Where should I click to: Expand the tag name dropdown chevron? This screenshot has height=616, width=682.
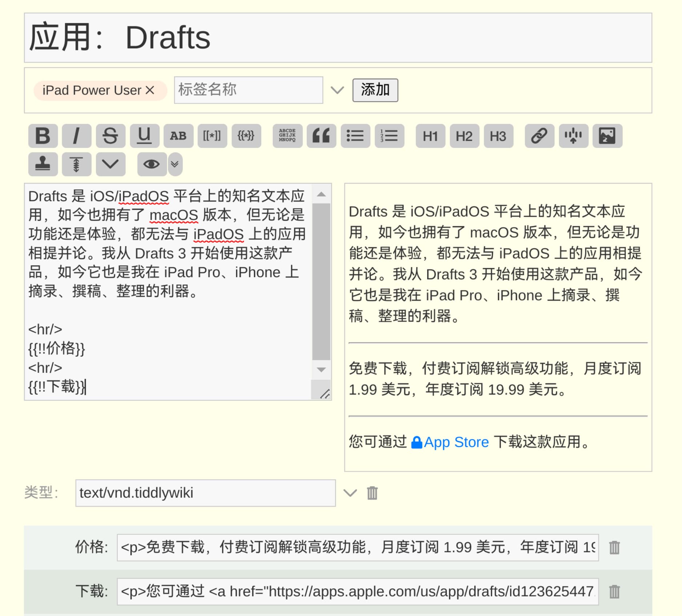tap(337, 90)
